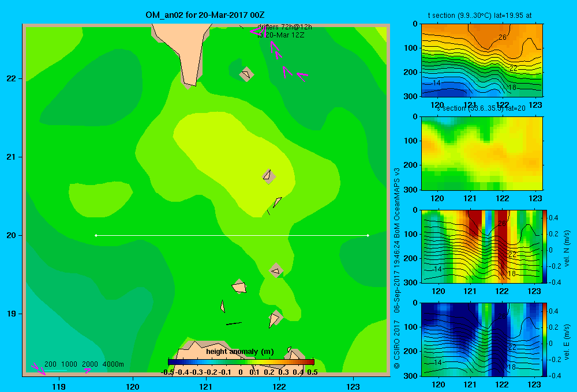Click the white section line at latitude 20
Viewport: 577px width, 392px height.
point(232,235)
